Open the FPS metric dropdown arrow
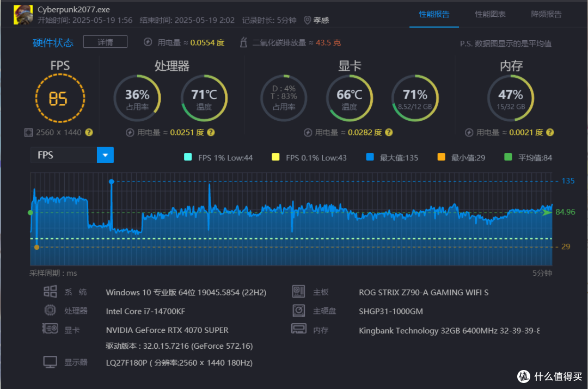The width and height of the screenshot is (588, 389). point(106,155)
